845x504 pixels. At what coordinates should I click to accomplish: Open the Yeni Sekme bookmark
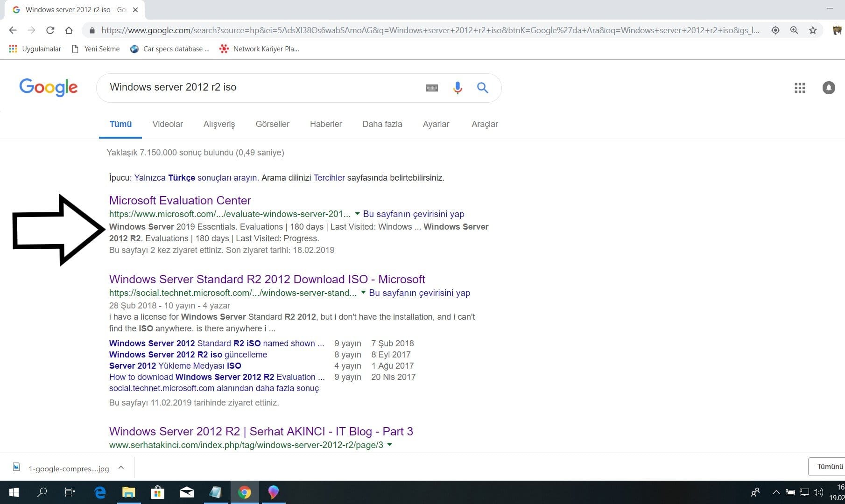(x=96, y=49)
